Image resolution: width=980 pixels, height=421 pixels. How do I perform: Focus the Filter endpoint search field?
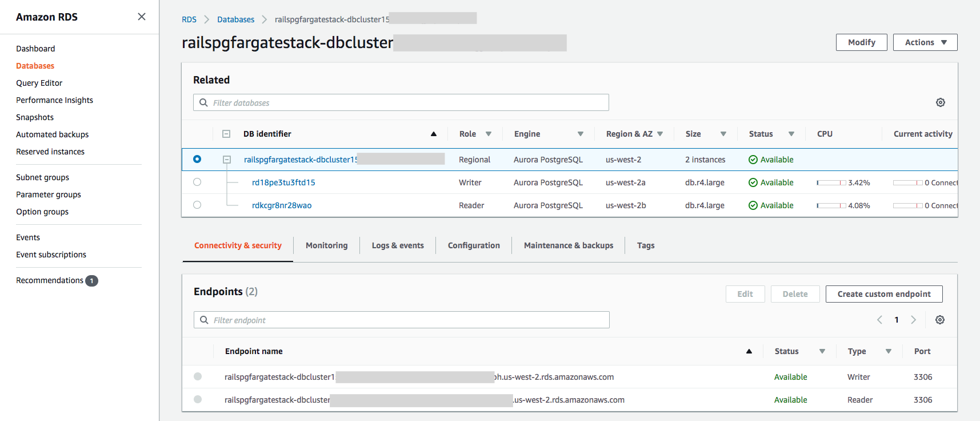click(402, 320)
